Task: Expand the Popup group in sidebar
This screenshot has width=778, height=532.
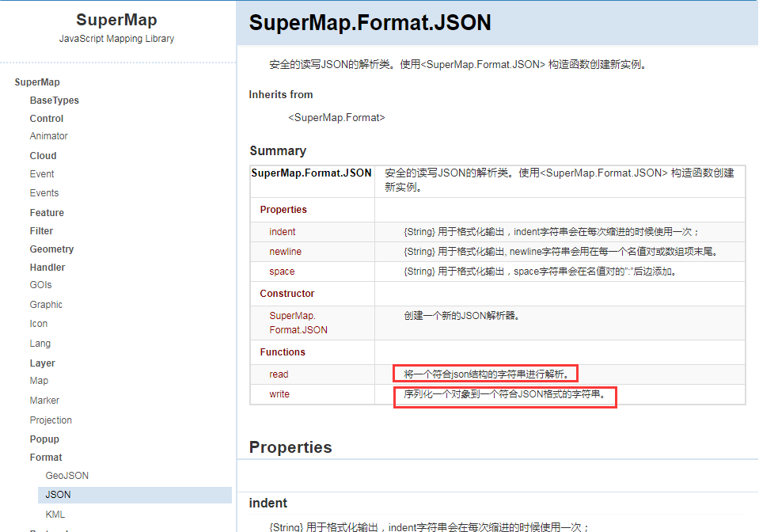Action: pyautogui.click(x=44, y=439)
